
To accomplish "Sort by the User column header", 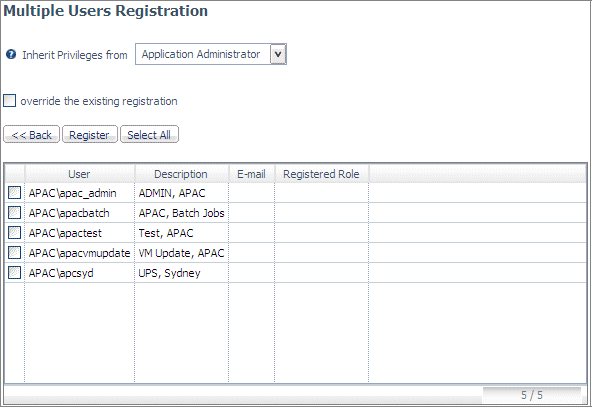I will (79, 174).
